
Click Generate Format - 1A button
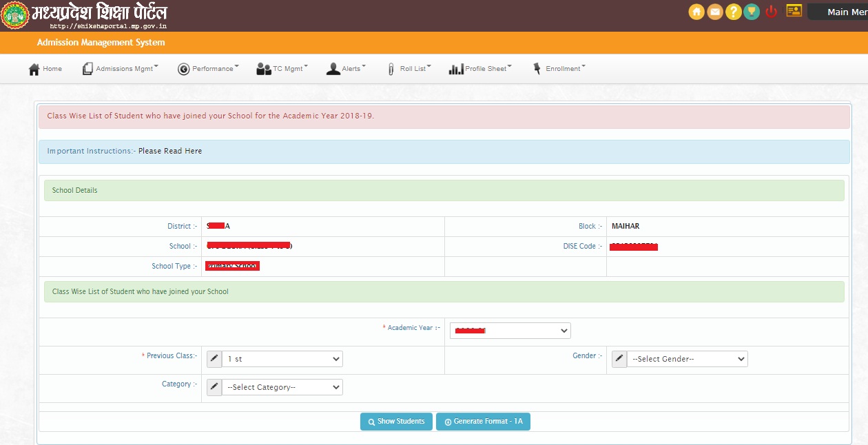click(483, 422)
